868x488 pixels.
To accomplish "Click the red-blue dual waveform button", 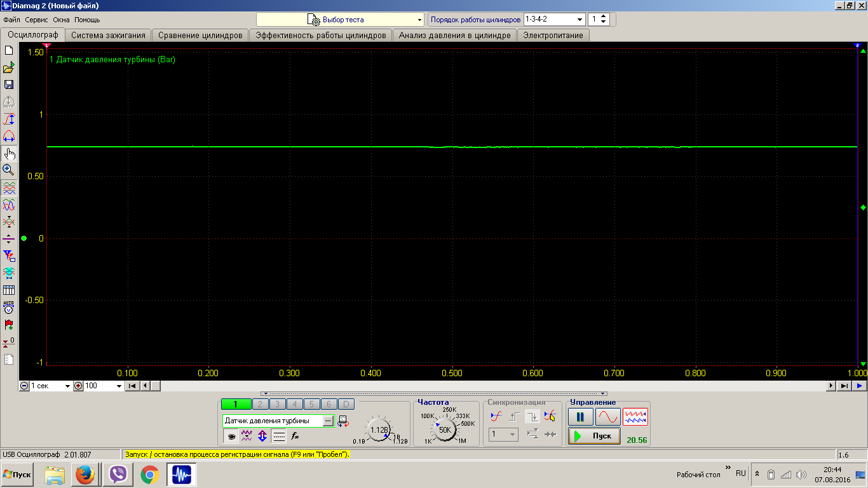I will pyautogui.click(x=635, y=417).
